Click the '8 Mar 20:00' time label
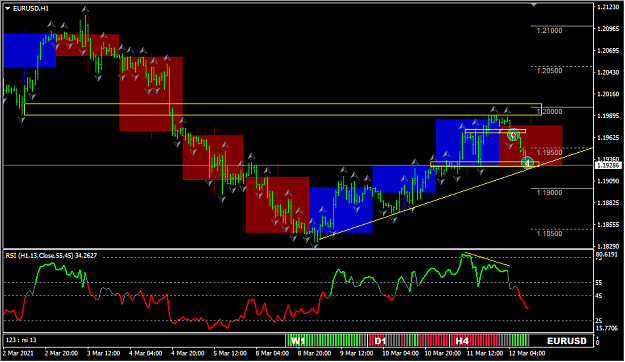Image resolution: width=625 pixels, height=362 pixels. pos(314,353)
